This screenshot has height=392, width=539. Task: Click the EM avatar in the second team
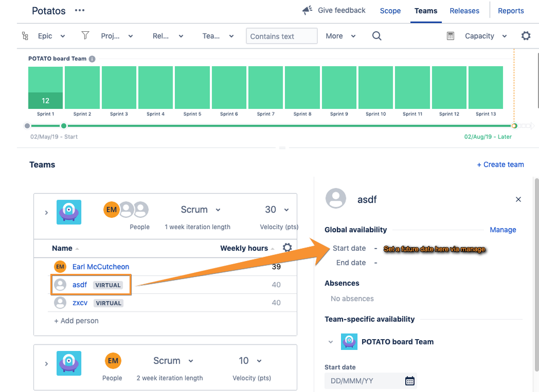click(113, 361)
